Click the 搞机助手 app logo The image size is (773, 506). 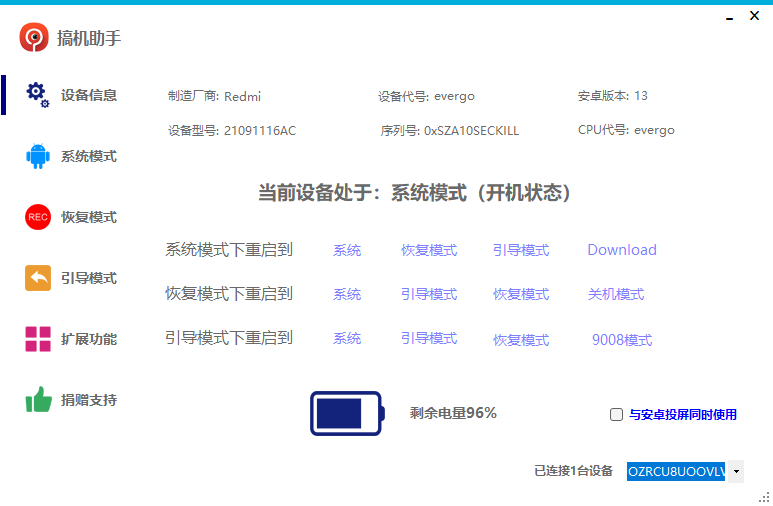34,38
